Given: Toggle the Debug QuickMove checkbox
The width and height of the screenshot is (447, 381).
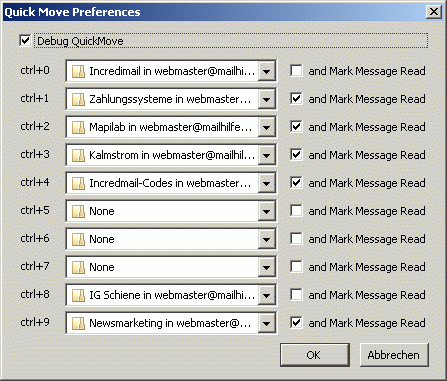Looking at the screenshot, I should coord(25,41).
